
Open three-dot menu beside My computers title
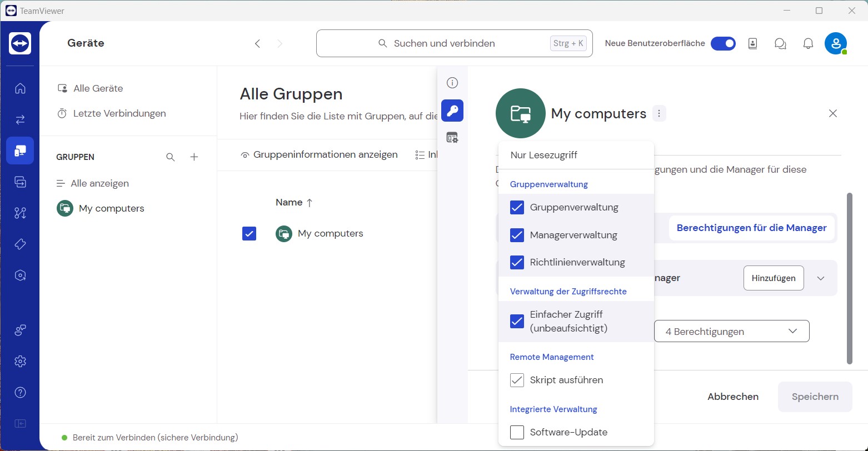coord(659,114)
